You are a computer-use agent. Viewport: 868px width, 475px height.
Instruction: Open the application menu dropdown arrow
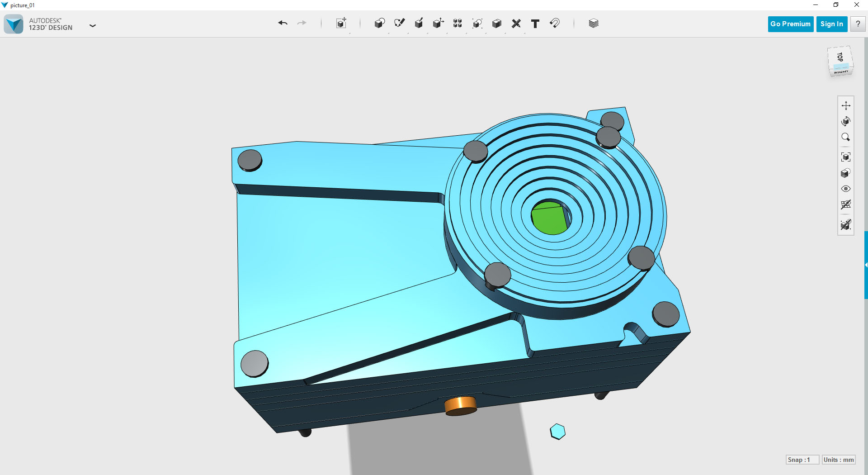click(93, 26)
